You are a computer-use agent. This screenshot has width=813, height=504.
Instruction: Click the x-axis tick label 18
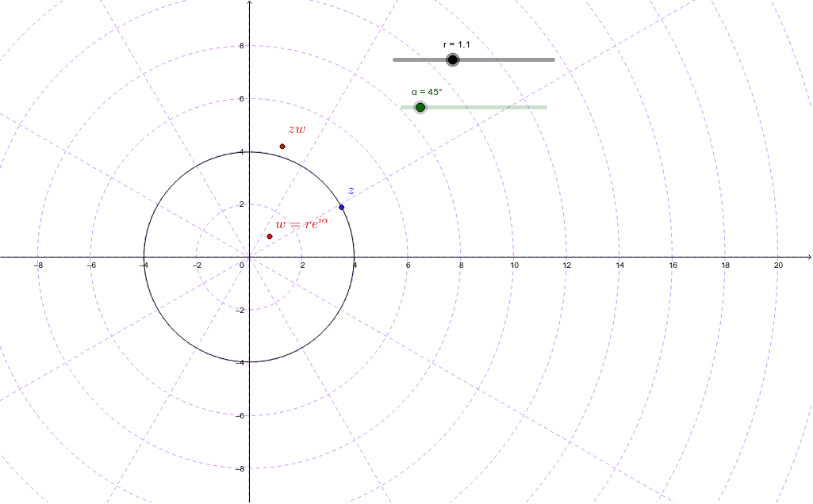[726, 265]
